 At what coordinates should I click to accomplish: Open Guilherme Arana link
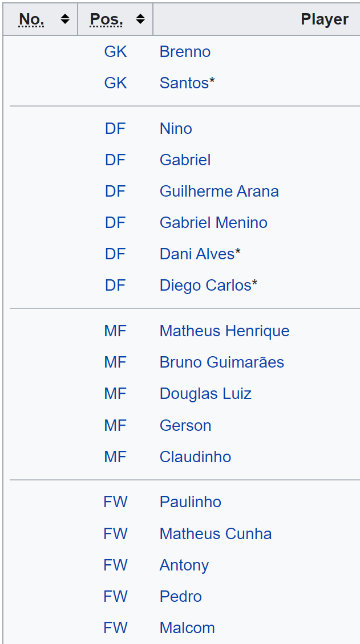(x=219, y=191)
